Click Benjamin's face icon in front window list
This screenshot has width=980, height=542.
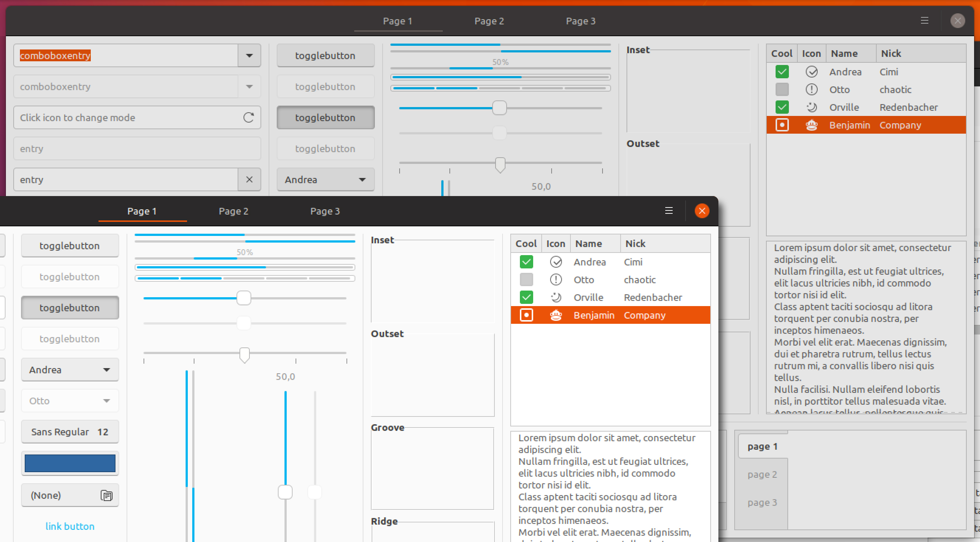(x=556, y=315)
